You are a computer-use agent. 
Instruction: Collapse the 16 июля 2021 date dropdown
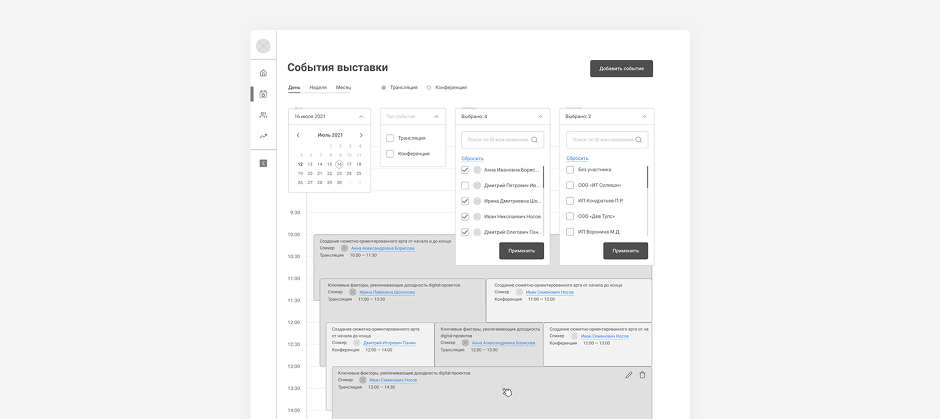361,117
